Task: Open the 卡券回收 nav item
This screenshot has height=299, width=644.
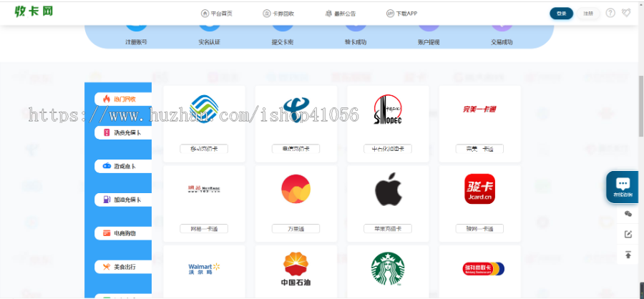Action: [x=278, y=14]
